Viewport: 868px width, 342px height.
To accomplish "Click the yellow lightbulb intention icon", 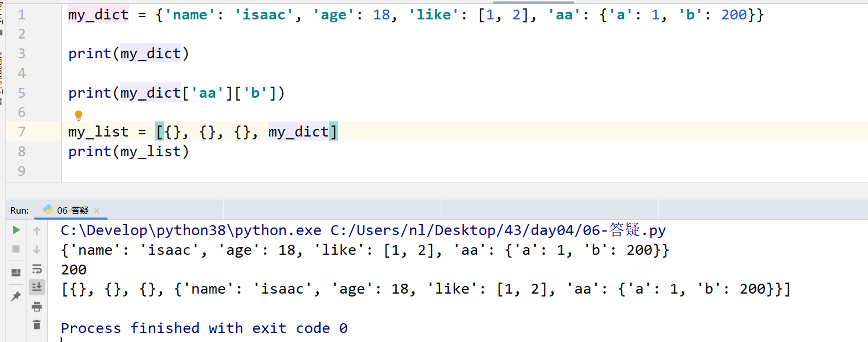I will (x=79, y=115).
